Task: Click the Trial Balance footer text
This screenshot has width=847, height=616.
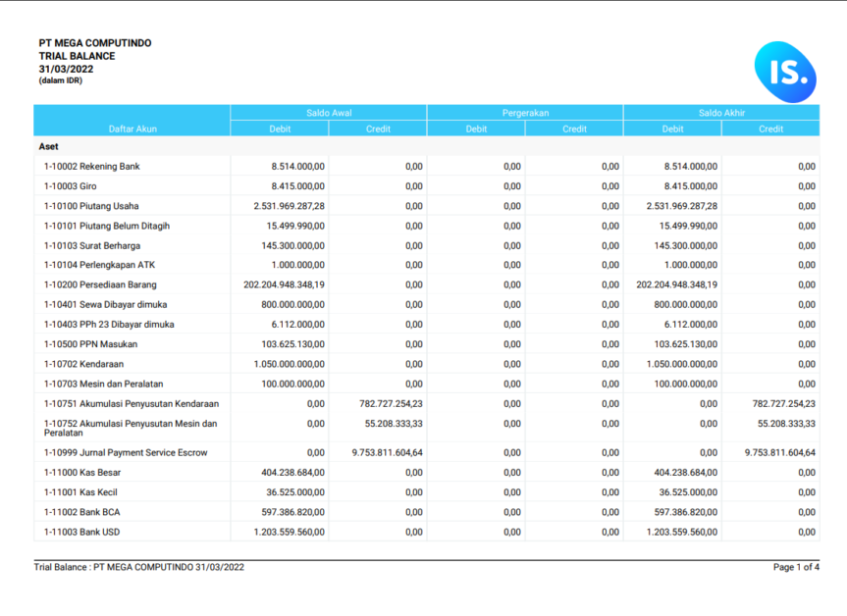Action: pyautogui.click(x=138, y=567)
